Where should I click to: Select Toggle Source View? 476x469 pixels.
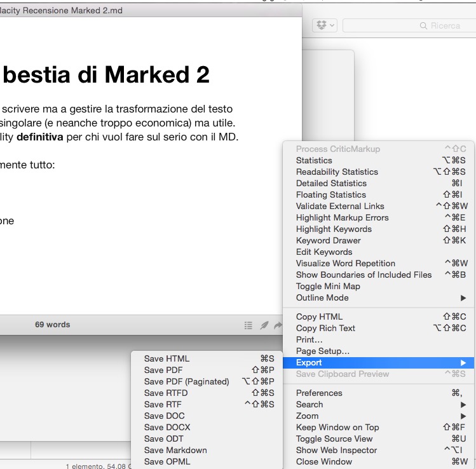point(378,439)
